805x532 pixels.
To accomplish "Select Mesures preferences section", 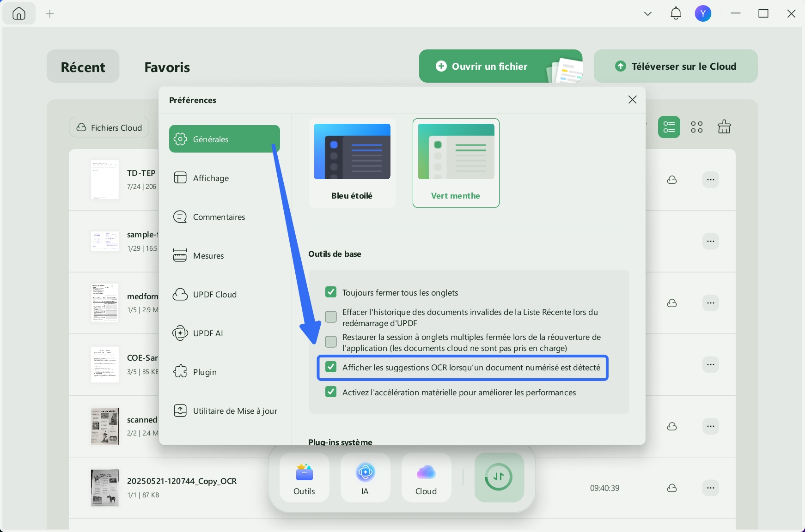I will [x=225, y=255].
